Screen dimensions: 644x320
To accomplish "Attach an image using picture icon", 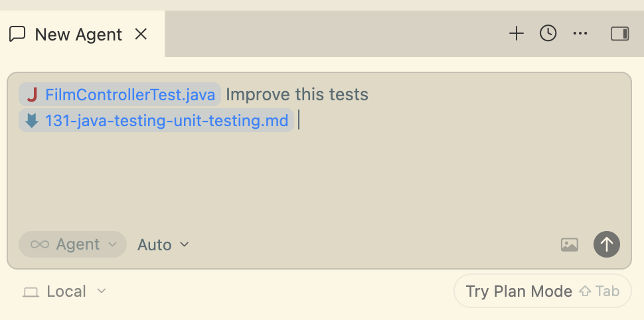I will point(570,244).
